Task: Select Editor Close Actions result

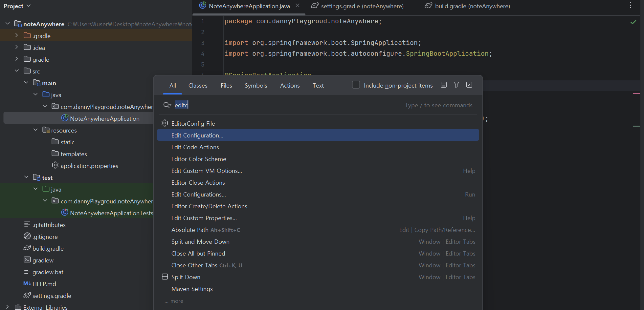Action: (318, 182)
